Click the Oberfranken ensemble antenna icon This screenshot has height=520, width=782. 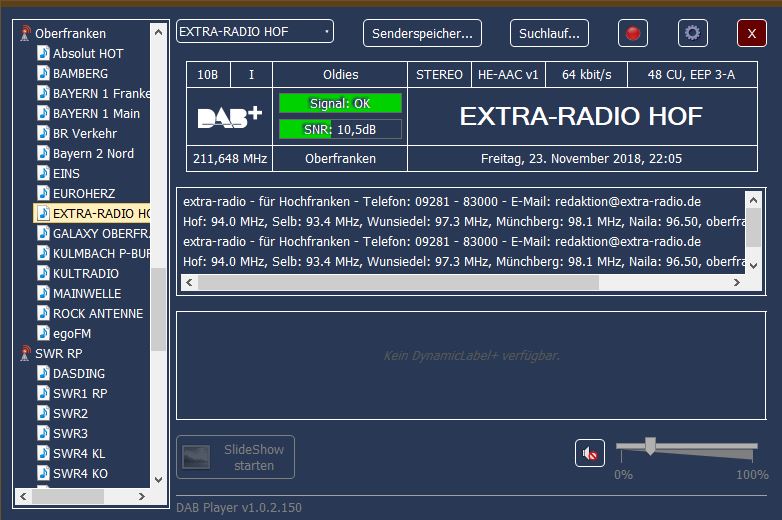(x=25, y=34)
